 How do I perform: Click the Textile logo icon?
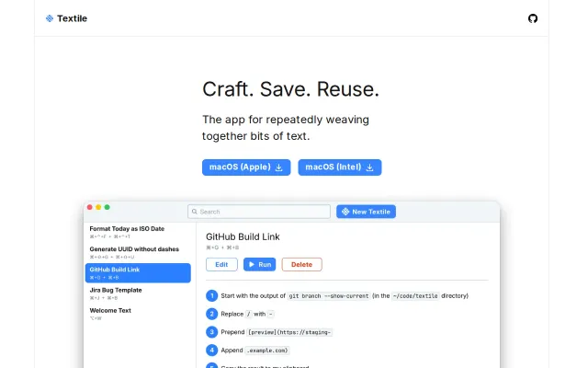click(50, 18)
